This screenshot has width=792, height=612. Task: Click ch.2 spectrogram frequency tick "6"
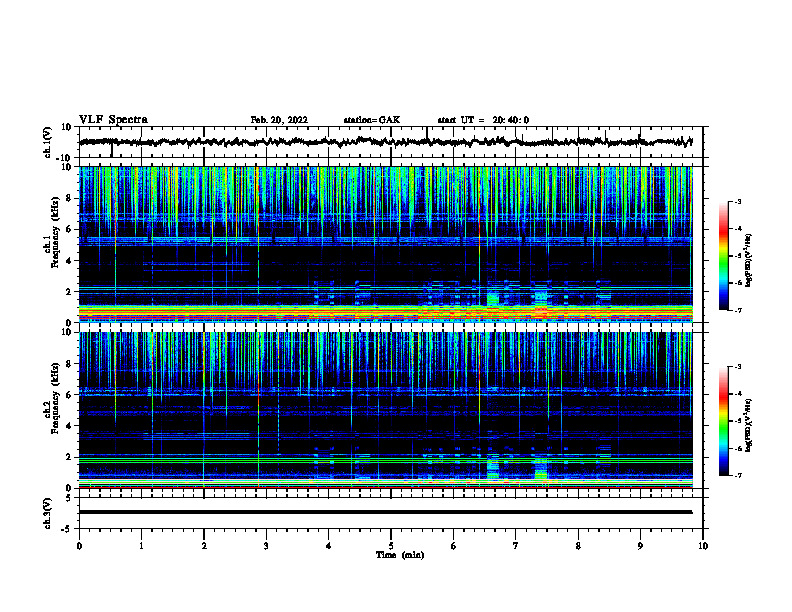pos(69,395)
